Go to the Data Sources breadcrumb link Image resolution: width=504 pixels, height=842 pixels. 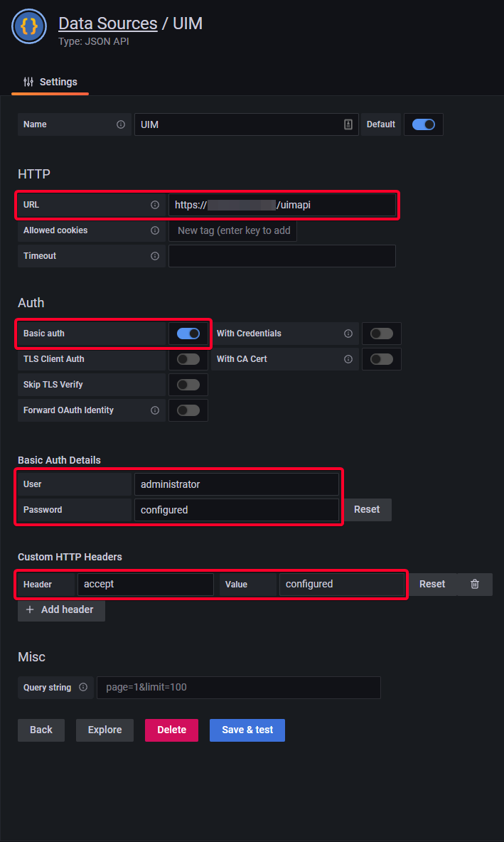coord(108,23)
